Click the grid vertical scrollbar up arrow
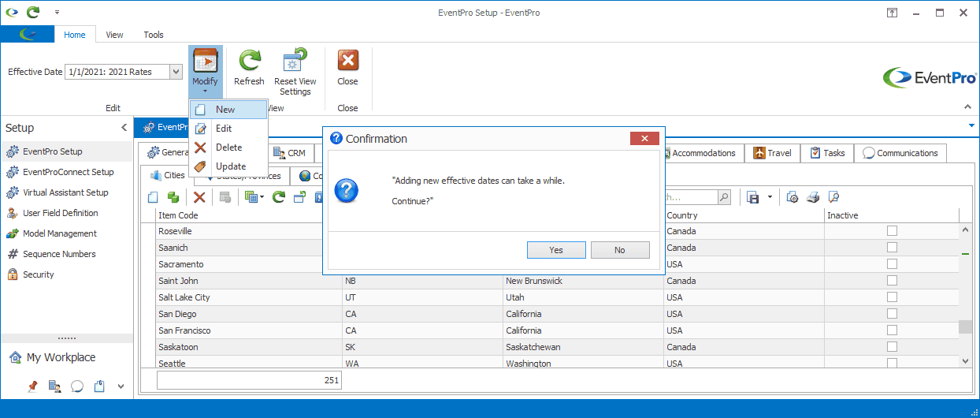The height and width of the screenshot is (418, 980). 966,230
